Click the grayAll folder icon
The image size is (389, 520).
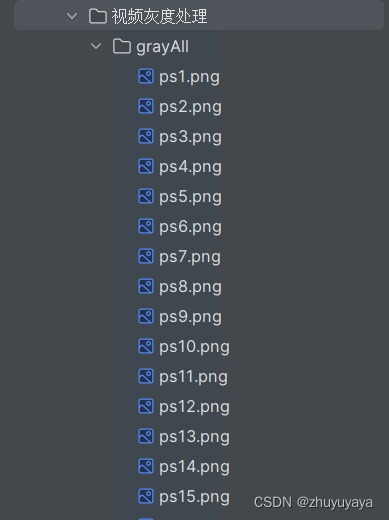pos(121,46)
